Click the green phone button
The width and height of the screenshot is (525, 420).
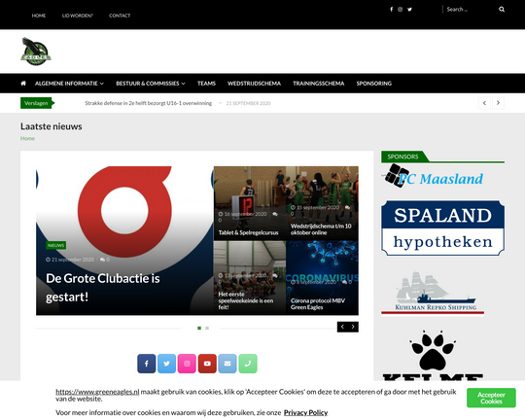[x=248, y=364]
